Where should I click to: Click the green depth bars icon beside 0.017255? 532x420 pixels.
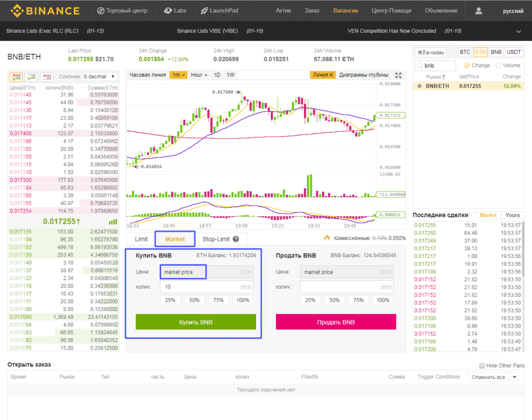(x=113, y=222)
